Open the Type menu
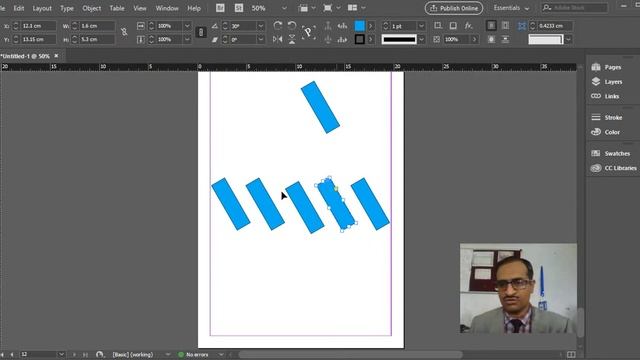The image size is (640, 360). 67,8
